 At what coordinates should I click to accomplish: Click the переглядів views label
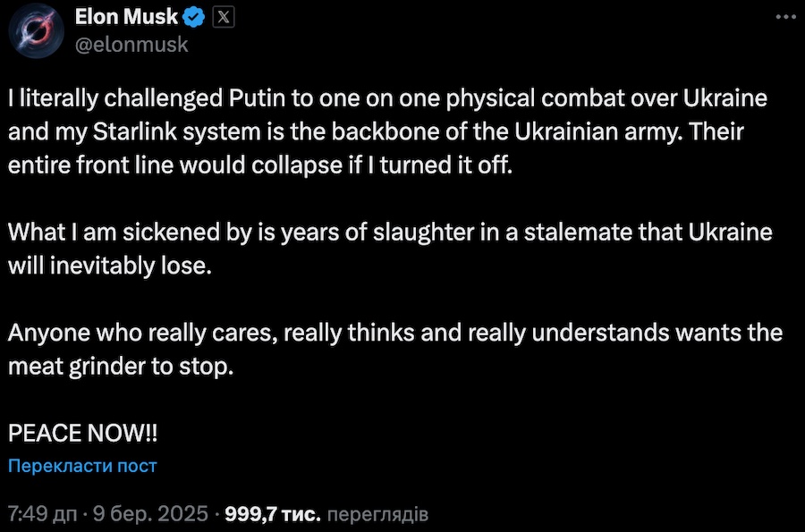tap(377, 514)
